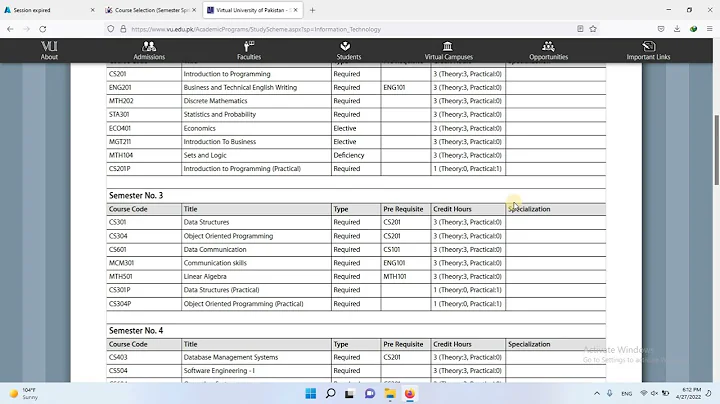Click the CS601 course code

[x=118, y=249]
